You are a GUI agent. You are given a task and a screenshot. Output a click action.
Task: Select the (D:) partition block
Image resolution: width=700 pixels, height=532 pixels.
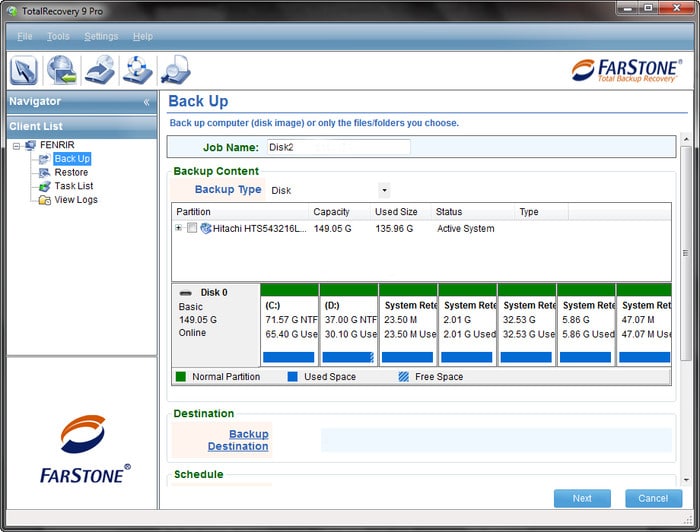tap(349, 325)
